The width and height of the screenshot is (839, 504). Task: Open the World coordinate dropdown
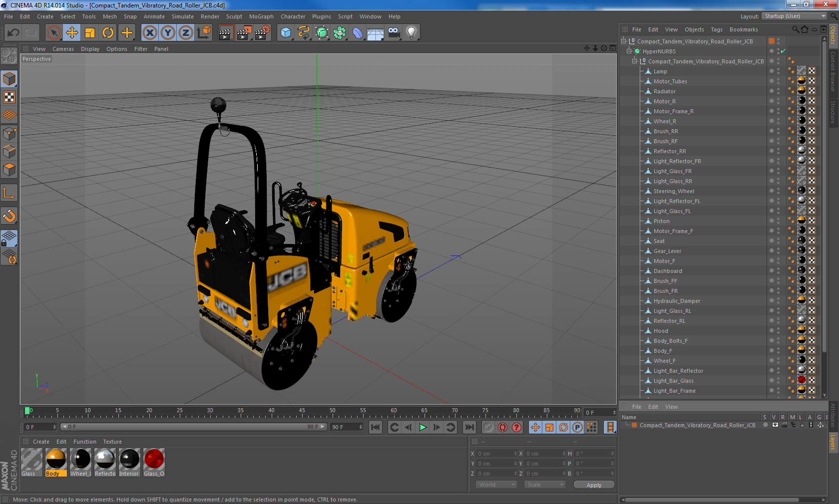(496, 485)
